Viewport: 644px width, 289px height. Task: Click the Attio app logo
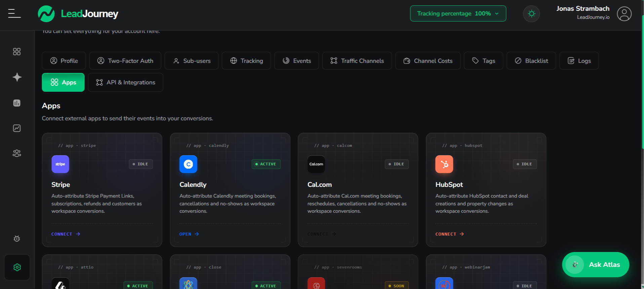pos(60,284)
